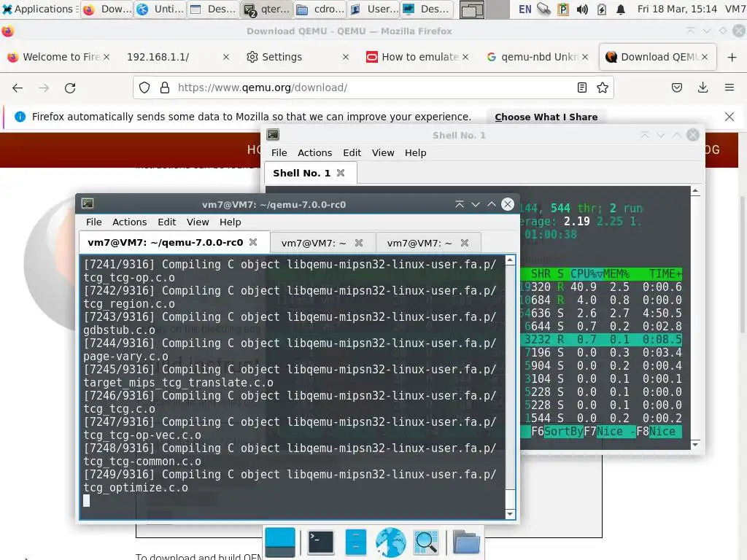Click scroll-down arrow in Shell No. 1 scrollbar
Image resolution: width=747 pixels, height=560 pixels.
point(695,444)
